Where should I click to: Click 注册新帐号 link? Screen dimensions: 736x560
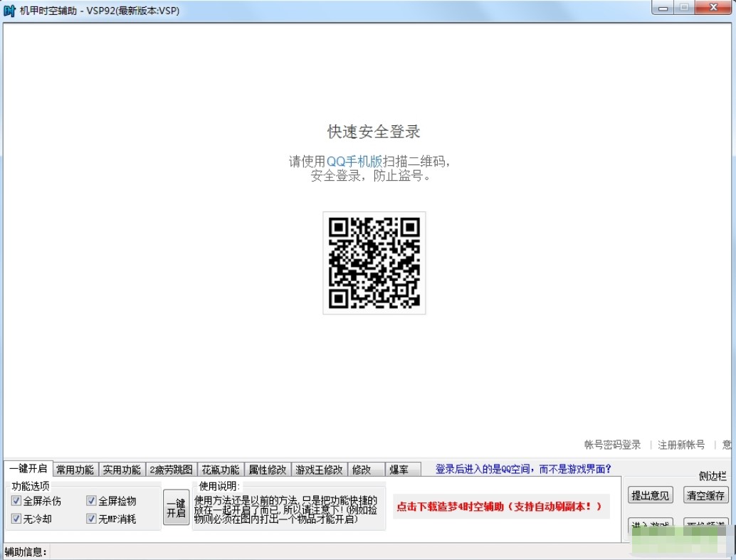(x=681, y=445)
